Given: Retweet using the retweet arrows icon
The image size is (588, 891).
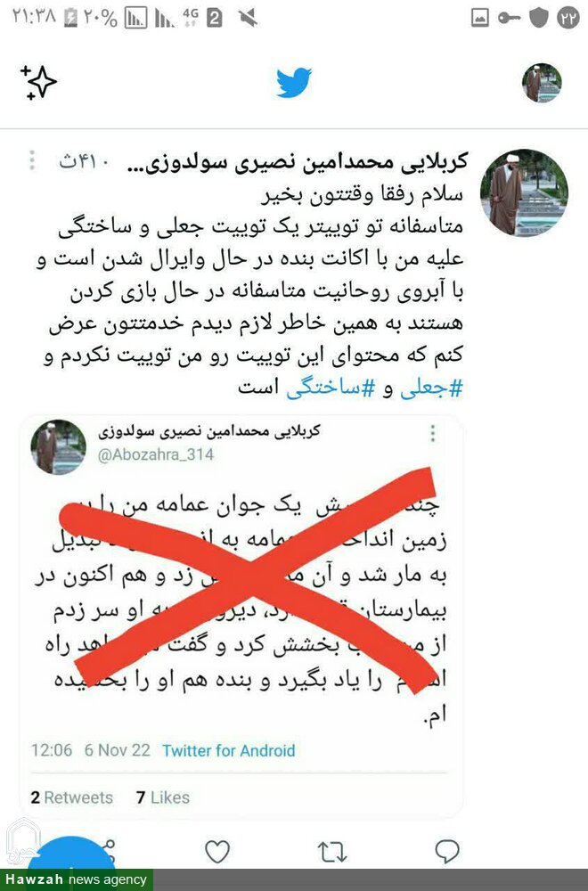Looking at the screenshot, I should pyautogui.click(x=331, y=853).
